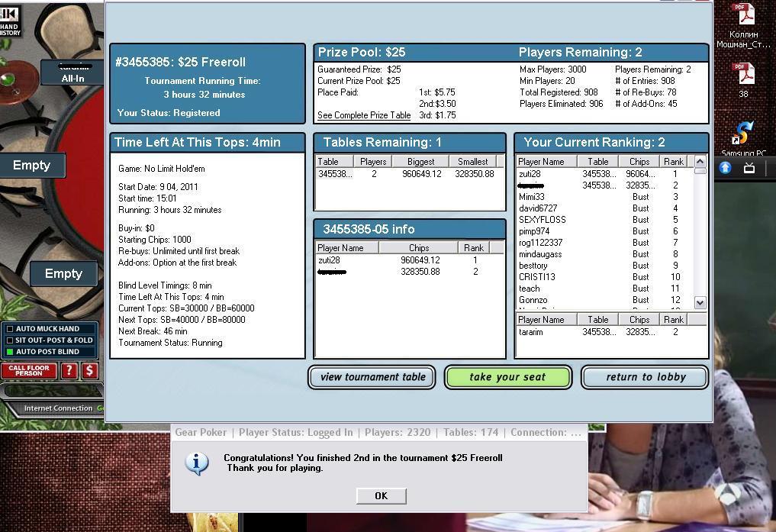Click return to lobby button
Screen dimensions: 776x532
(645, 377)
